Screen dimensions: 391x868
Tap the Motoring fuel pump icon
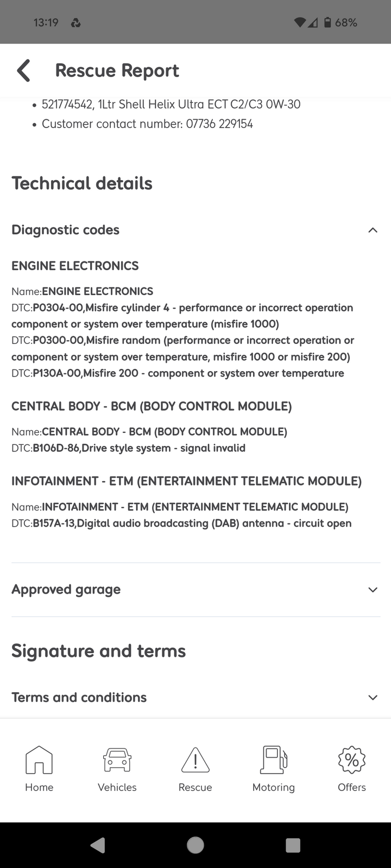click(274, 759)
